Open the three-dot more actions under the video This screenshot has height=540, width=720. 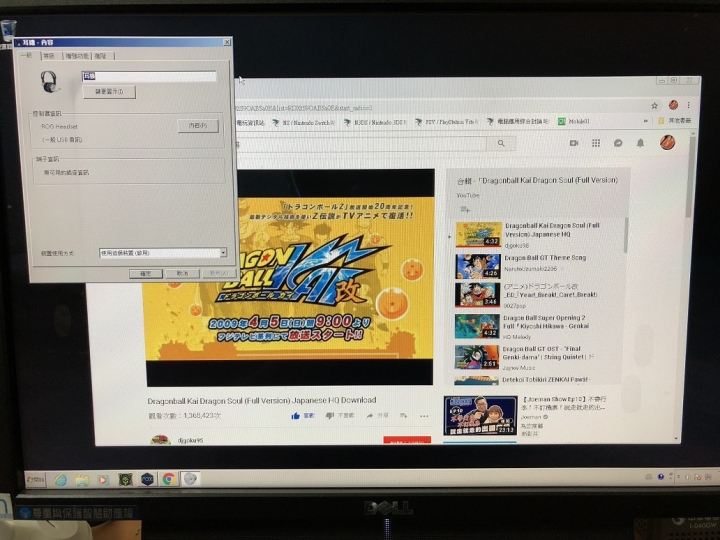click(424, 416)
